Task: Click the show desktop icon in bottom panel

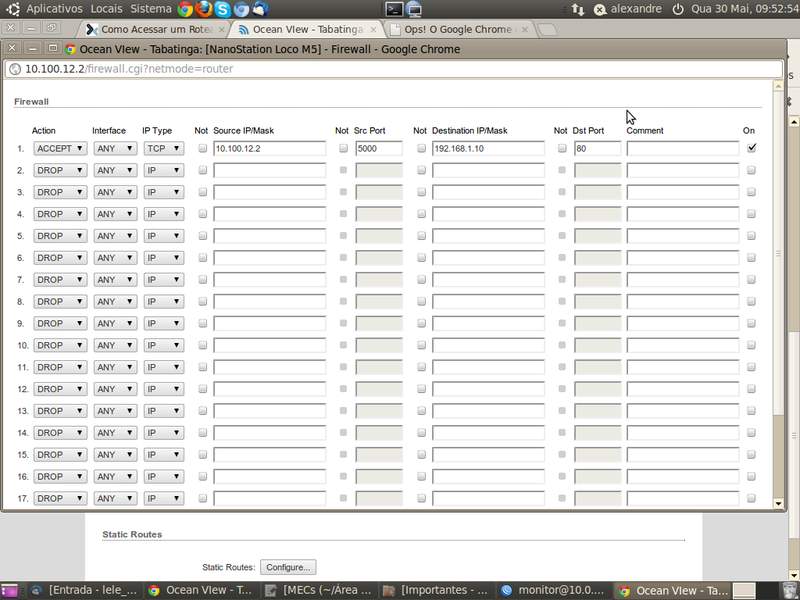Action: pos(10,590)
